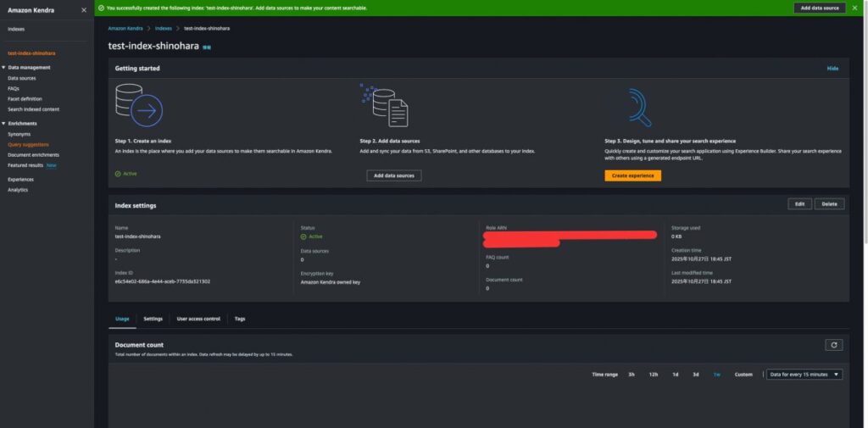Select the 1d time range option
Image resolution: width=868 pixels, height=428 pixels.
676,374
